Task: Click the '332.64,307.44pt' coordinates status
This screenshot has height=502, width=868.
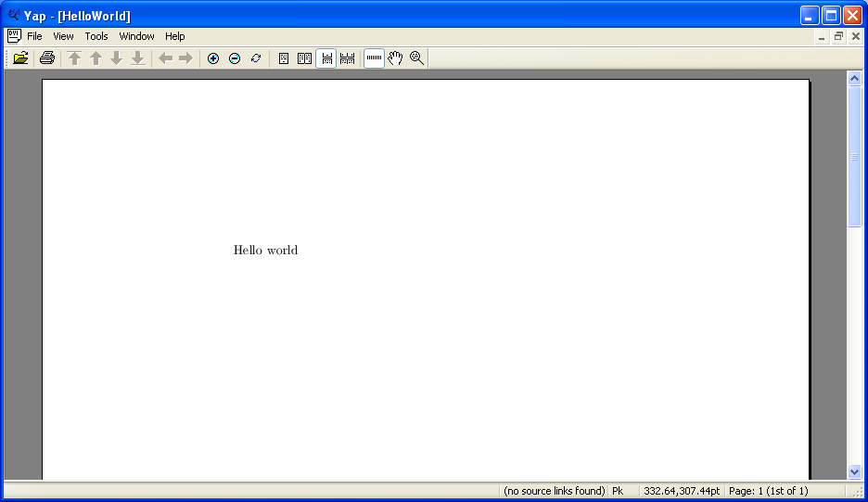Action: [x=682, y=491]
